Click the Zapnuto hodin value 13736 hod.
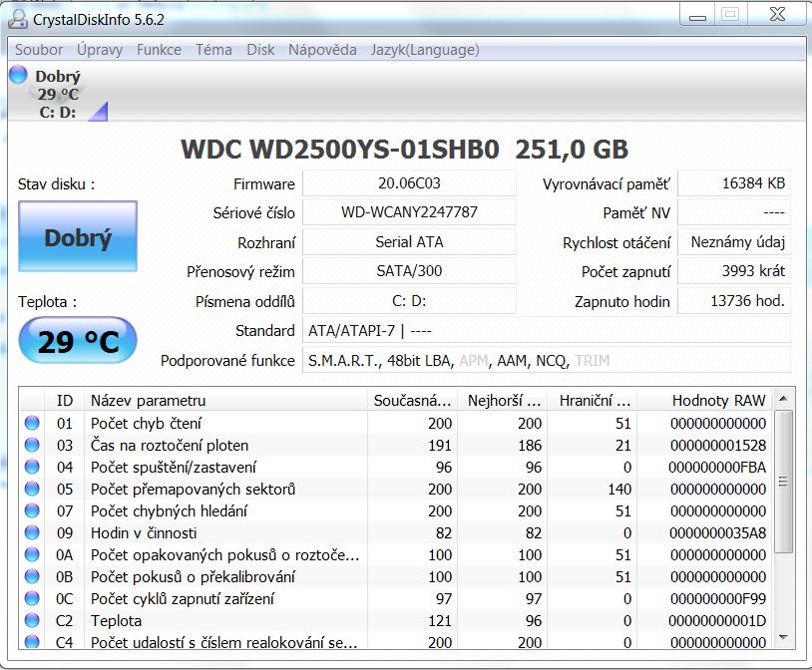Screen dimensions: 812x670 (734, 301)
